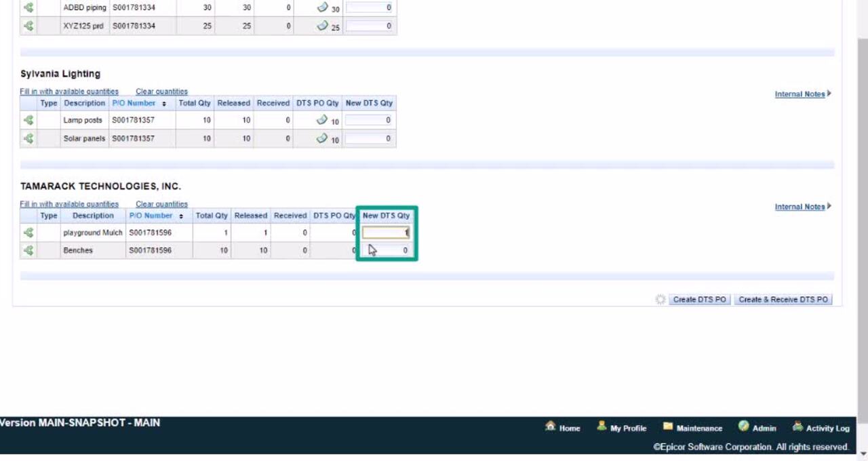Clear quantities for Sylvania Lighting
This screenshot has width=868, height=461.
(161, 92)
